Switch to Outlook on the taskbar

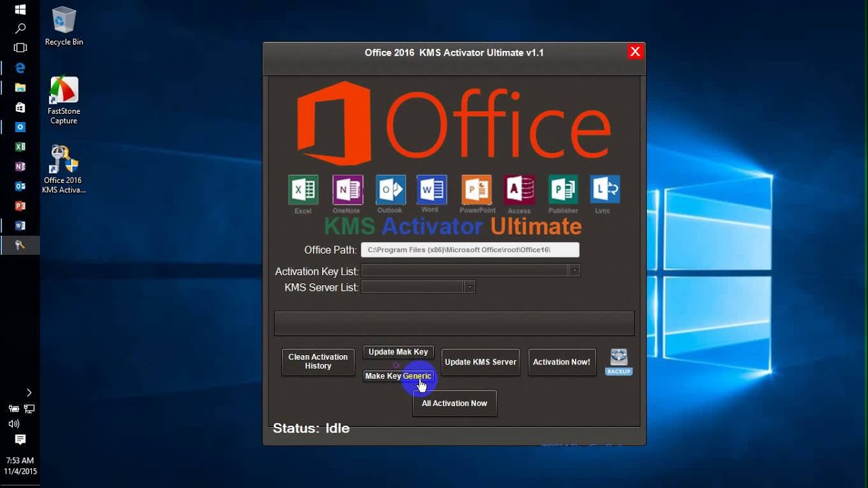pos(20,186)
